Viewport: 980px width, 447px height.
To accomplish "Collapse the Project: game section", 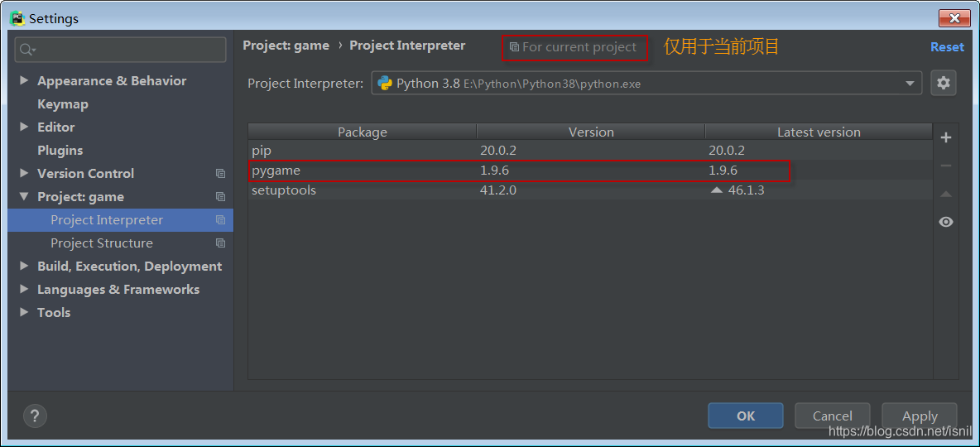I will tap(24, 196).
